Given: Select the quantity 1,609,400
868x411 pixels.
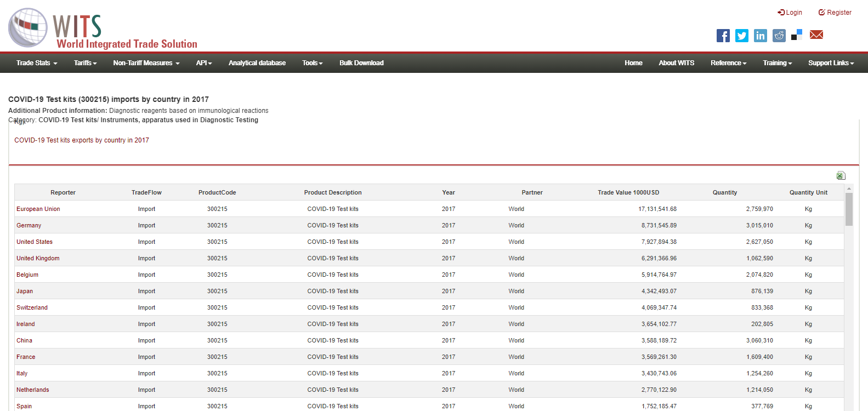Looking at the screenshot, I should click(x=759, y=357).
